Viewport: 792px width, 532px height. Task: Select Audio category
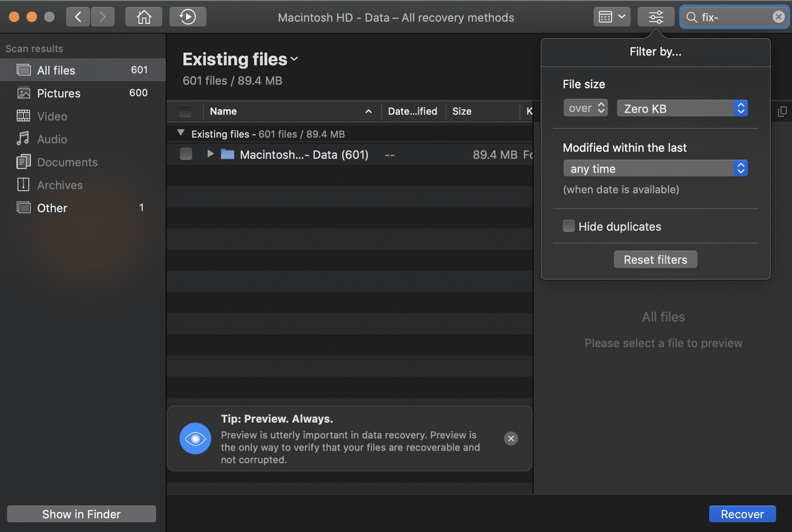point(82,139)
